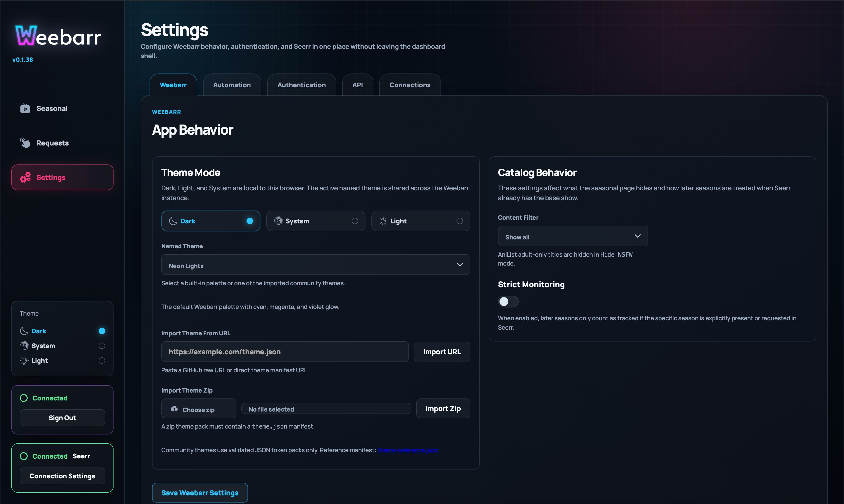Click the Catalog Behavior heading
Image resolution: width=844 pixels, height=504 pixels.
click(x=537, y=173)
